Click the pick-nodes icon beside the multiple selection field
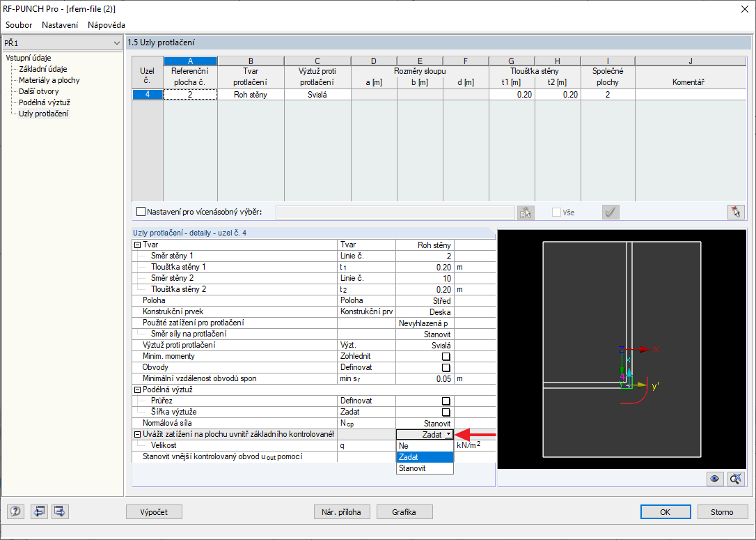 (x=526, y=213)
